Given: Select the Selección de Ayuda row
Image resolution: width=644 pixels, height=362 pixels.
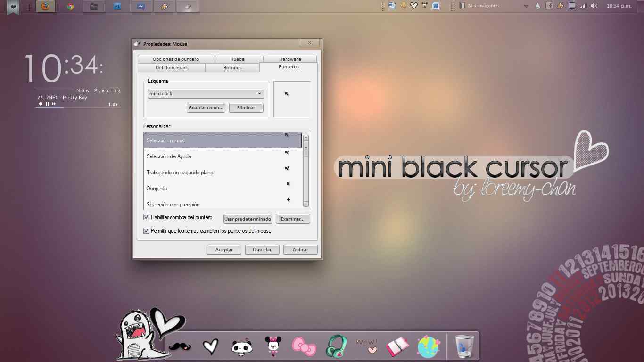Looking at the screenshot, I should pyautogui.click(x=223, y=156).
